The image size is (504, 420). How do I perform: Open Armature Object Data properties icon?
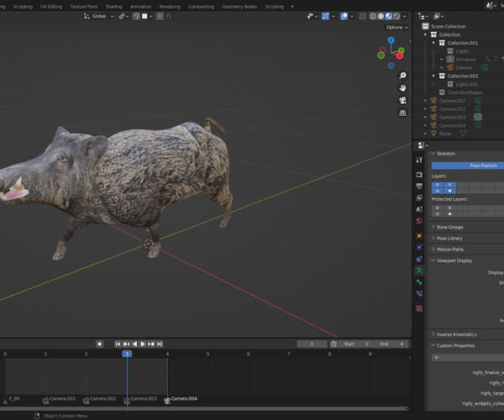tap(419, 270)
